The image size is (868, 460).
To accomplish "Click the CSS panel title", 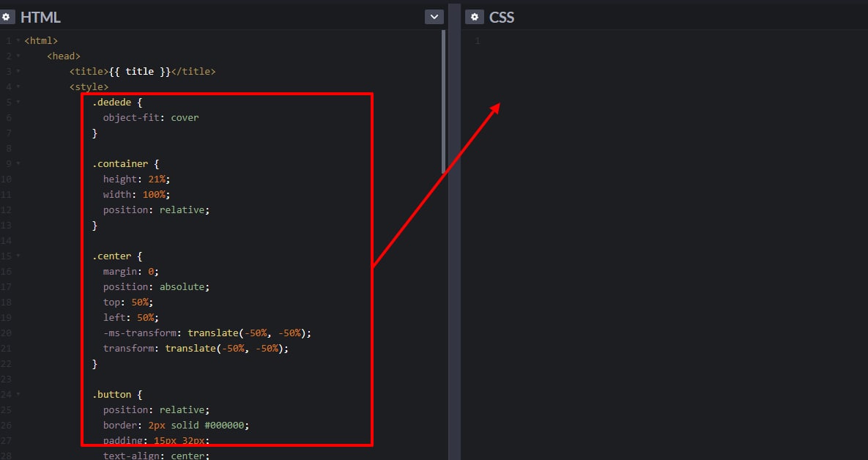I will [x=502, y=17].
